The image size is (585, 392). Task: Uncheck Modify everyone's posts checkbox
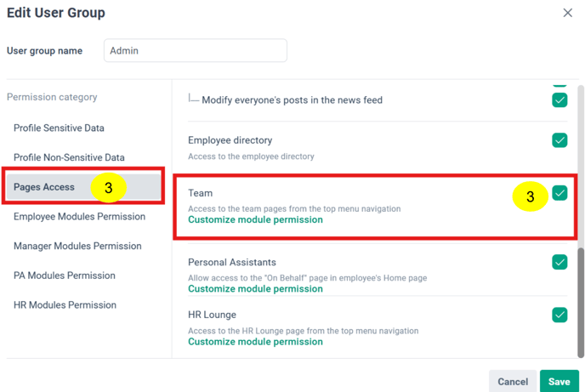click(x=559, y=100)
